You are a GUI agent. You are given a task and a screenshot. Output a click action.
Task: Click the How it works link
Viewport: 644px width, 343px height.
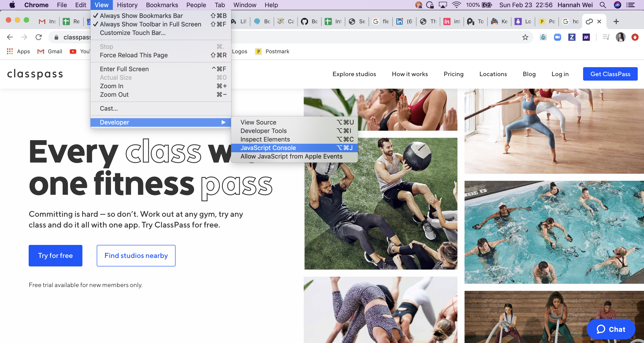click(410, 74)
